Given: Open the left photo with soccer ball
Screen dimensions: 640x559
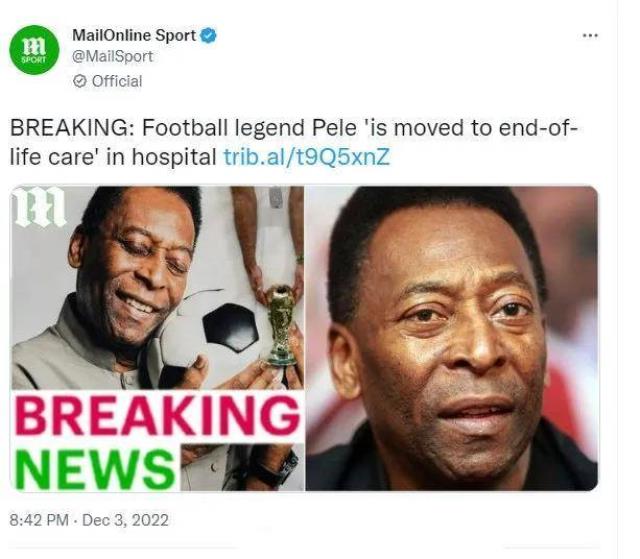Looking at the screenshot, I should [x=158, y=338].
